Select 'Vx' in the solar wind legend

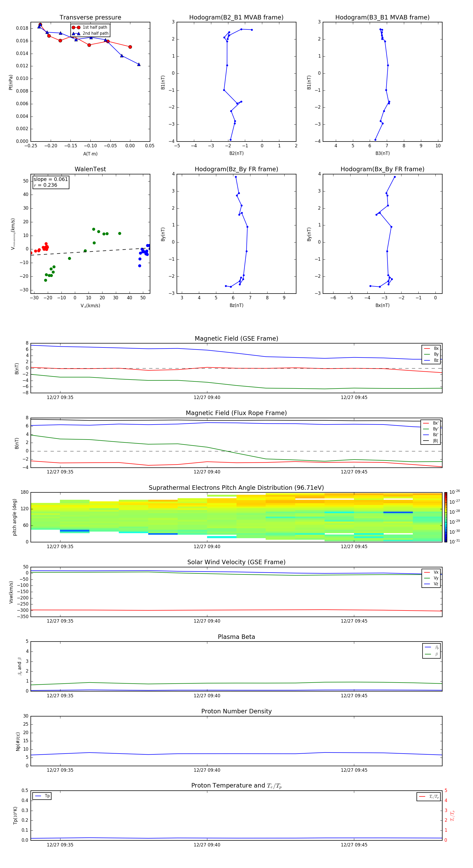(431, 572)
